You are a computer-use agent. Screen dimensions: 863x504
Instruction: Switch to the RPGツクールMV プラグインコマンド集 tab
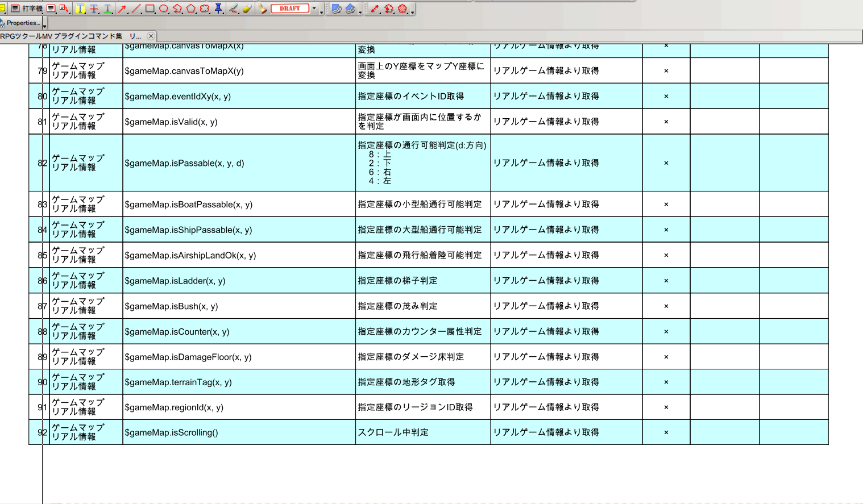tap(70, 36)
